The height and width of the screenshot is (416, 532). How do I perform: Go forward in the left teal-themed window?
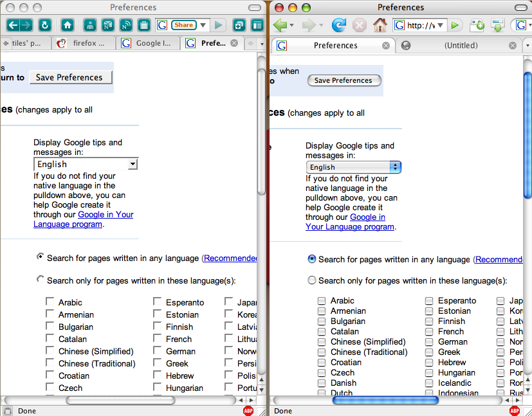pos(26,25)
